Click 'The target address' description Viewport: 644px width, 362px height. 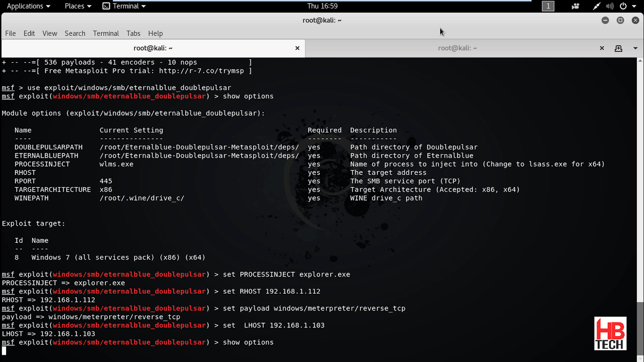point(388,173)
